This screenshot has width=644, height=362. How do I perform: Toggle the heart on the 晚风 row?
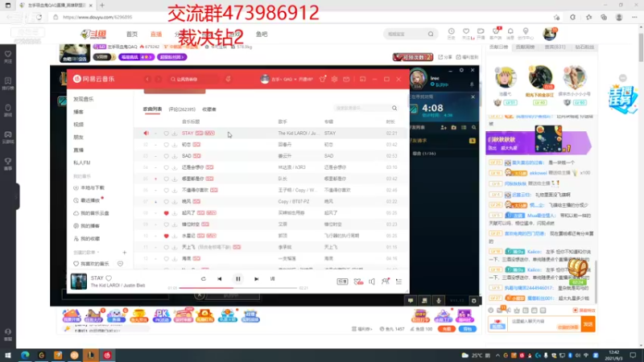point(166,202)
